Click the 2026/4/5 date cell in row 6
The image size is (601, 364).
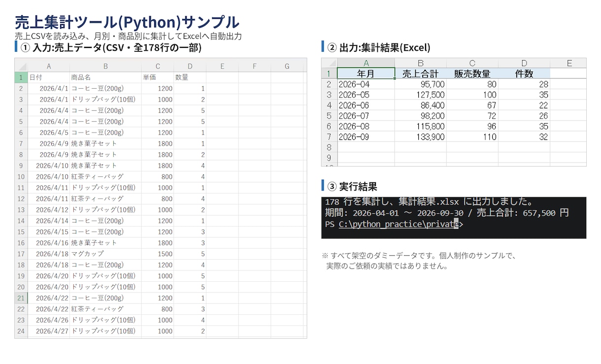point(49,132)
